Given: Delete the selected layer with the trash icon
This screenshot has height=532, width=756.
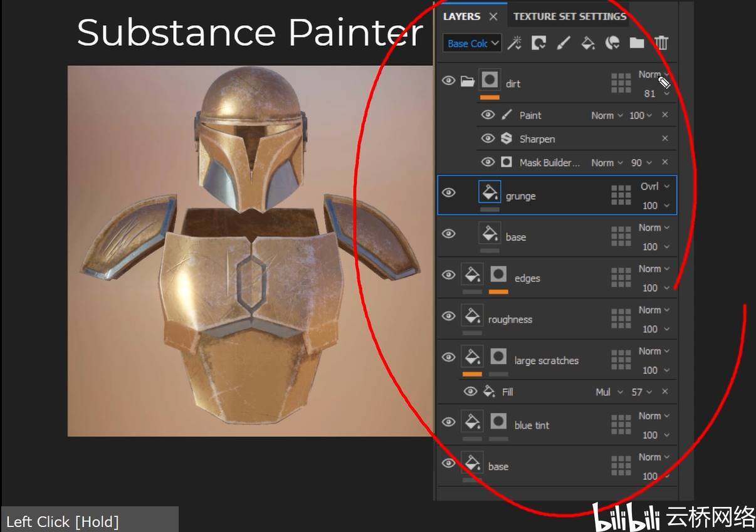Looking at the screenshot, I should pyautogui.click(x=661, y=43).
